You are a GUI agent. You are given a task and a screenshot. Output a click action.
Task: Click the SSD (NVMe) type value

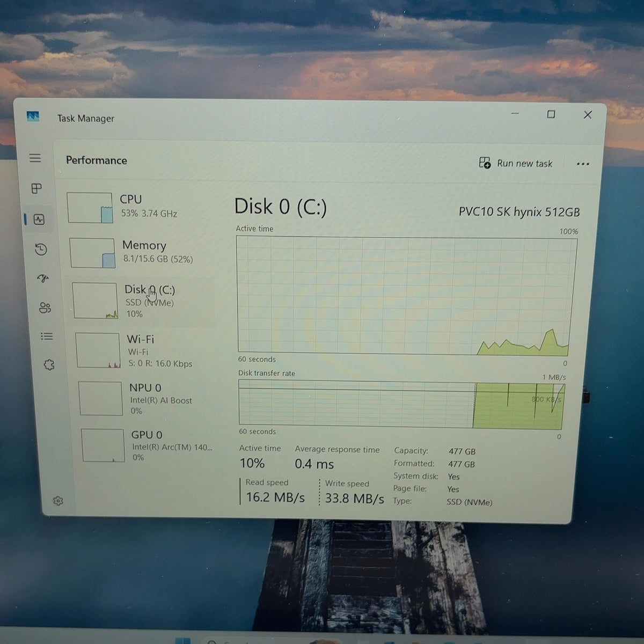(469, 502)
